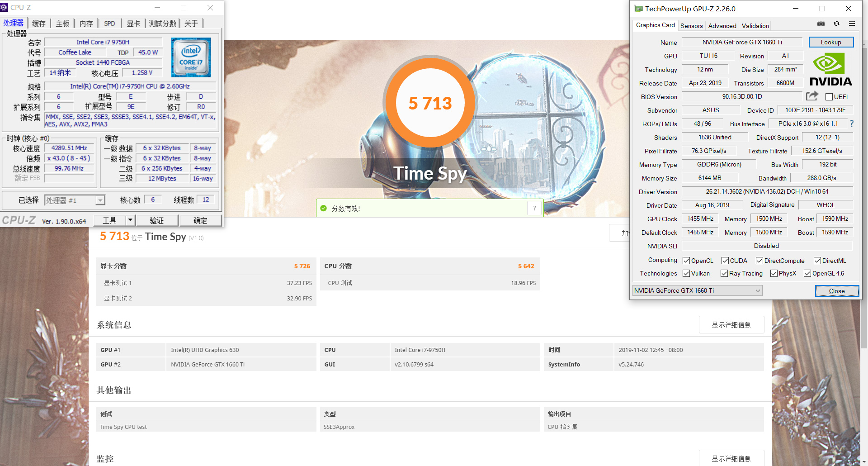Image resolution: width=868 pixels, height=466 pixels.
Task: Click the 6144 MB memory size value
Action: click(x=710, y=178)
